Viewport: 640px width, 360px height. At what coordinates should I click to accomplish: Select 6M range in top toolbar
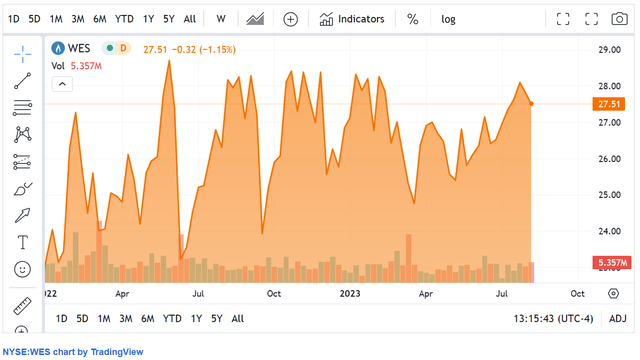point(100,19)
